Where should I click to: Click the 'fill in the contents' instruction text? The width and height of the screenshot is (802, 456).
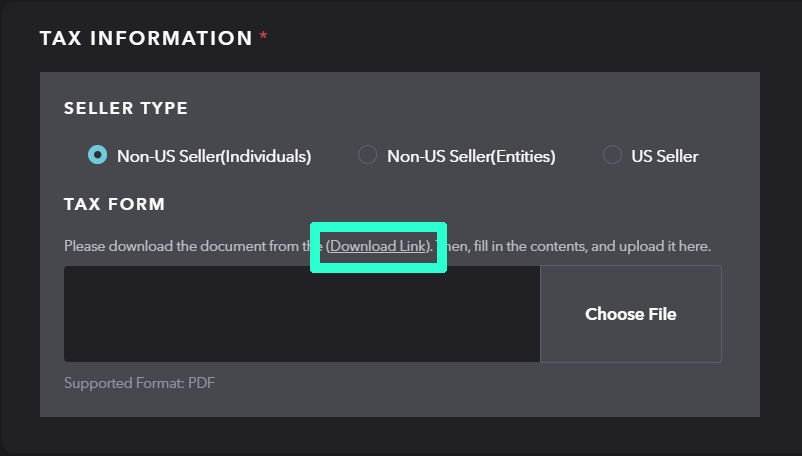(x=530, y=246)
